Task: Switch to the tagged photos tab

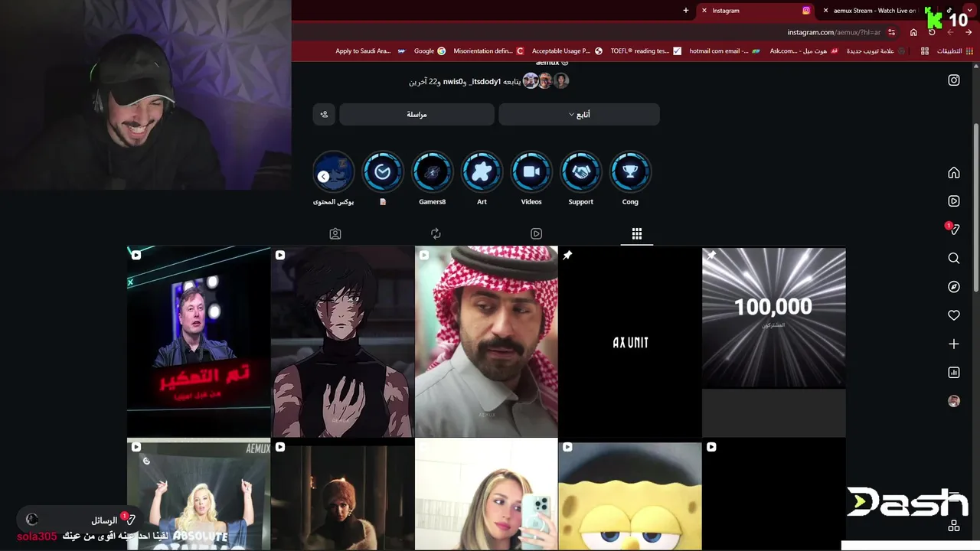Action: click(335, 234)
